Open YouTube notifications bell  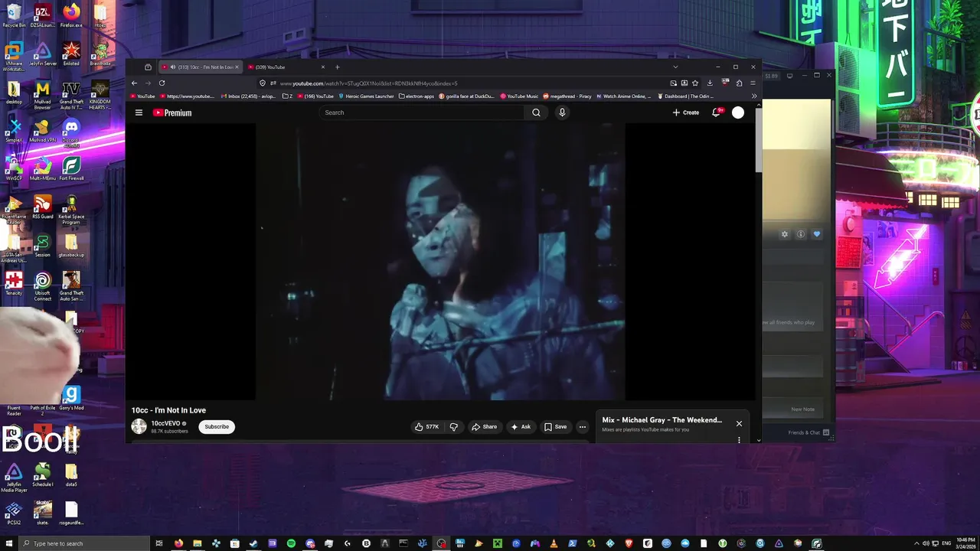point(717,112)
